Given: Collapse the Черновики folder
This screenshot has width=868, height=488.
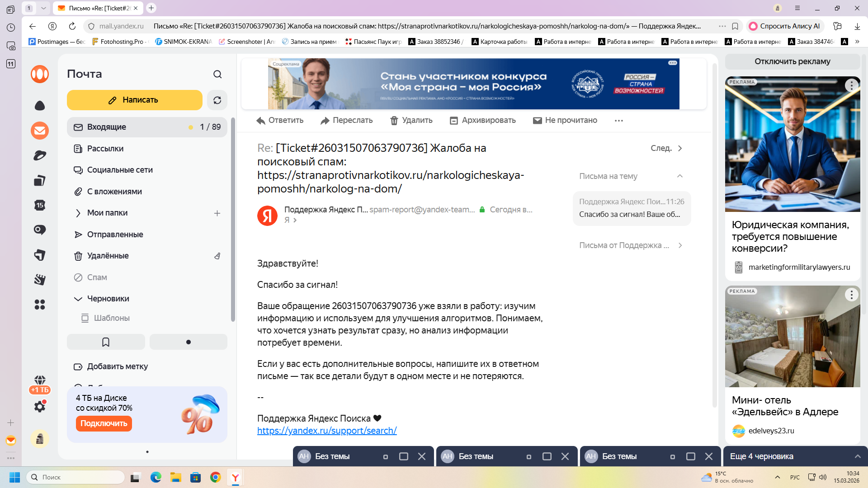Looking at the screenshot, I should click(78, 299).
